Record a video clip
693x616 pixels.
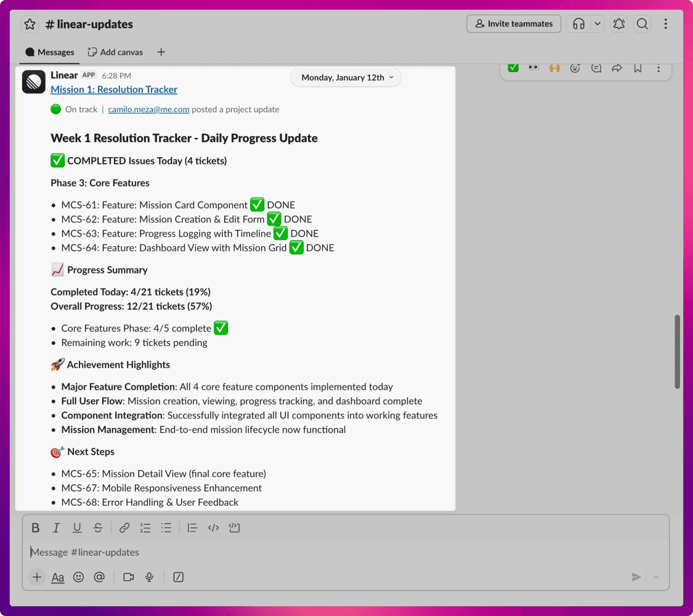coord(129,577)
